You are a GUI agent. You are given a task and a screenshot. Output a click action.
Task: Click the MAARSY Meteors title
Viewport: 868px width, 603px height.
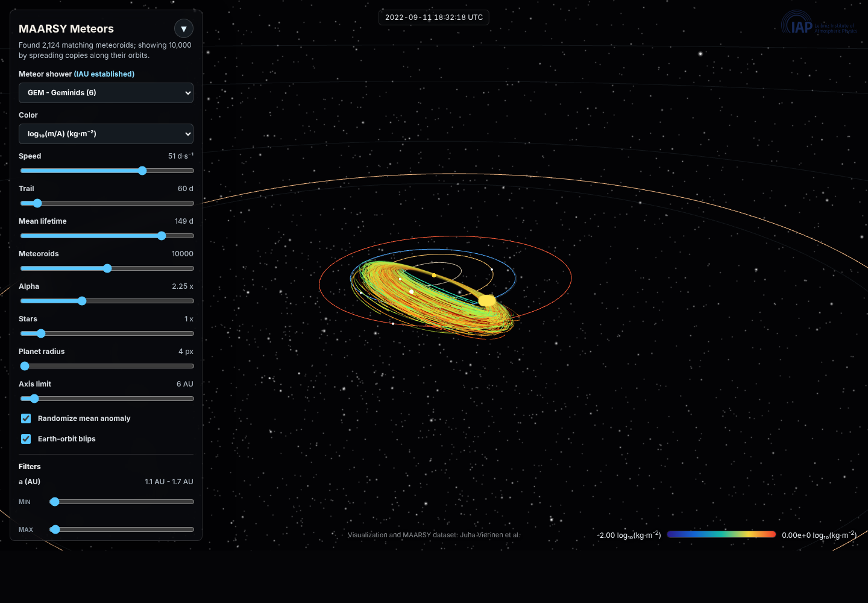click(66, 29)
